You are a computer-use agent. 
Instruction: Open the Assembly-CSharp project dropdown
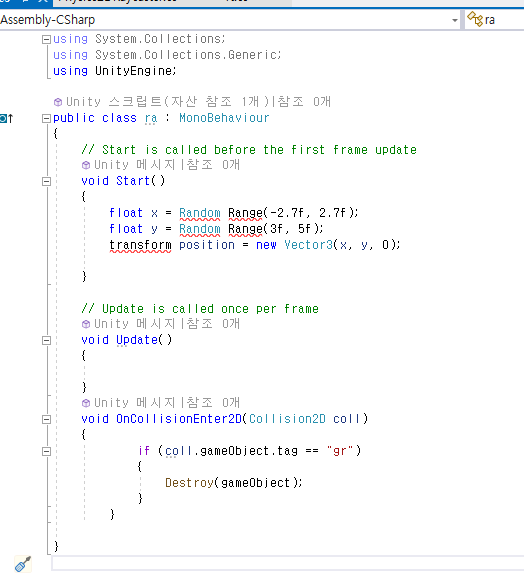click(x=230, y=20)
